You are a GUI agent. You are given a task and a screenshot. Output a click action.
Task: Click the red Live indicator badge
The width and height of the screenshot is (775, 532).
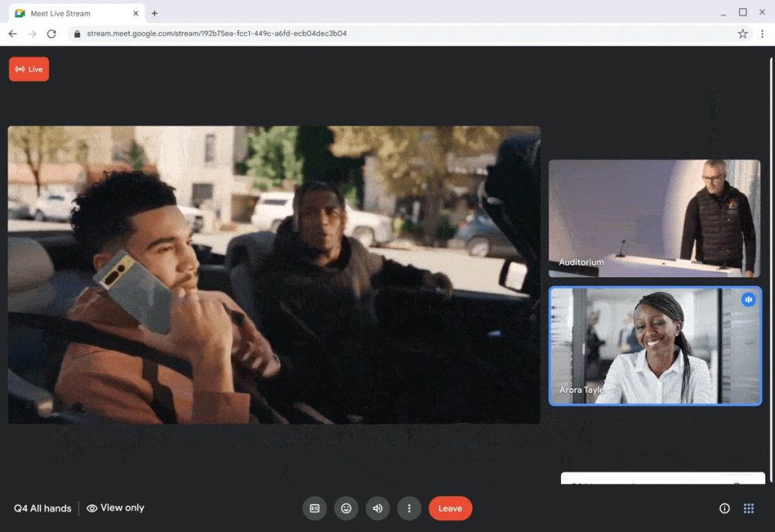point(29,69)
